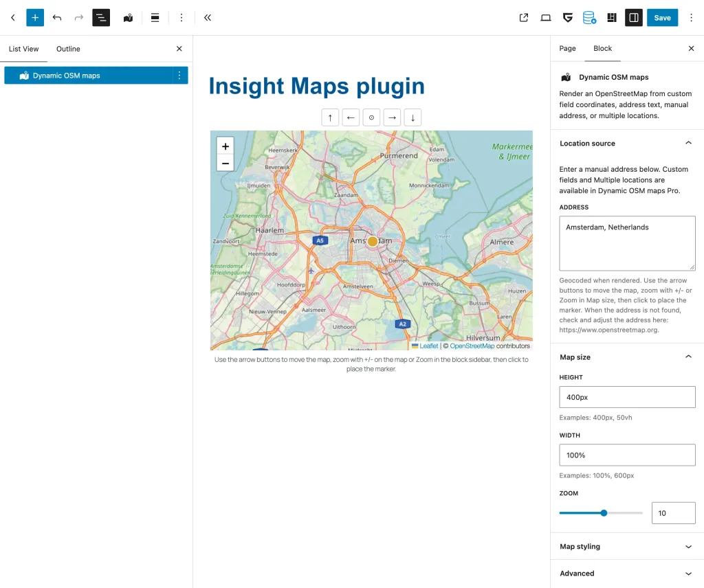Click the Almere label on the map
Image resolution: width=704 pixels, height=588 pixels.
[x=501, y=242]
